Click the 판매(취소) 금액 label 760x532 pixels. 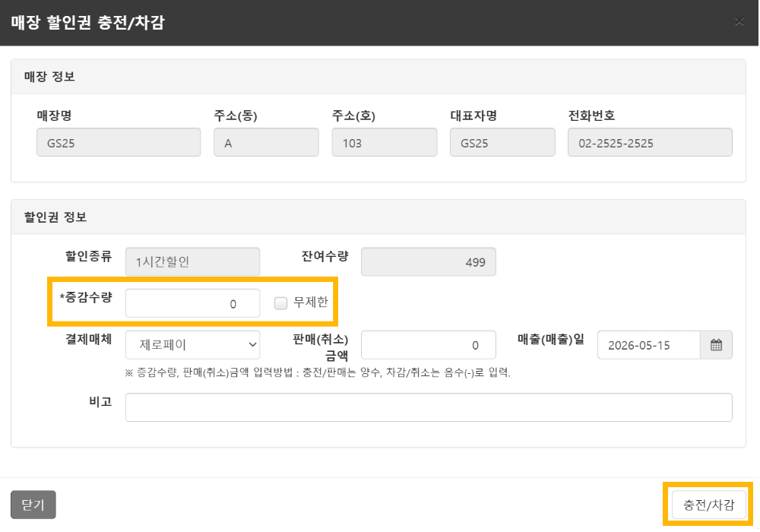(321, 347)
